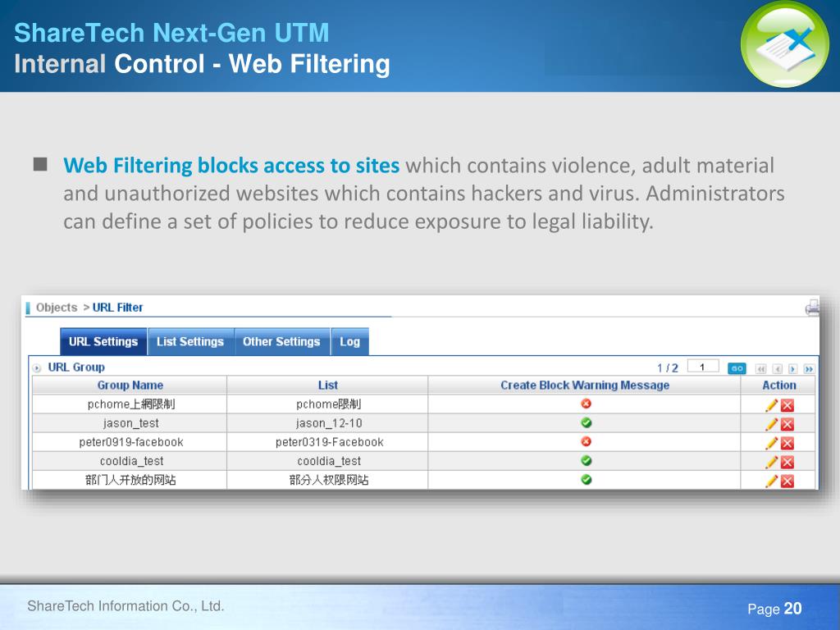Select the peter0919-facebook group name cell
840x630 pixels.
coord(130,442)
